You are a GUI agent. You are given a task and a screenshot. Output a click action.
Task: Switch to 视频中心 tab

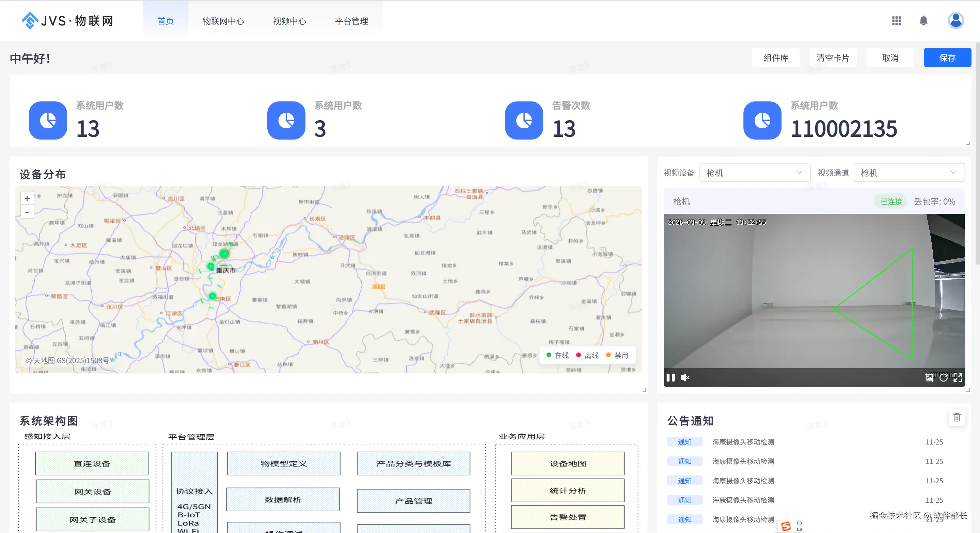tap(289, 21)
